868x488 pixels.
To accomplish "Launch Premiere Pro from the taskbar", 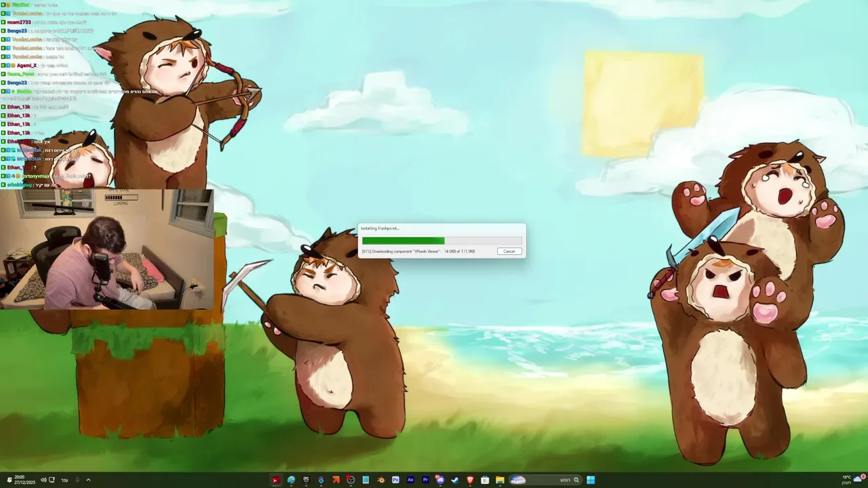I will (x=425, y=480).
